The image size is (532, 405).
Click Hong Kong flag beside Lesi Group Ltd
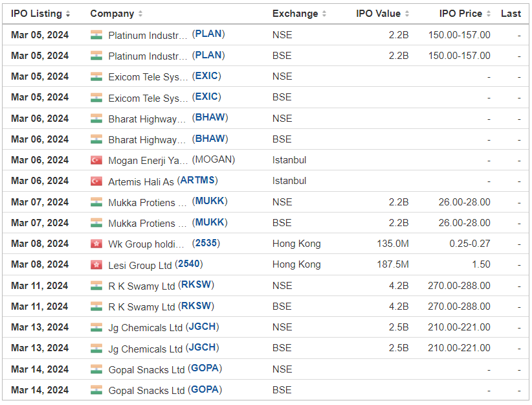coord(96,264)
